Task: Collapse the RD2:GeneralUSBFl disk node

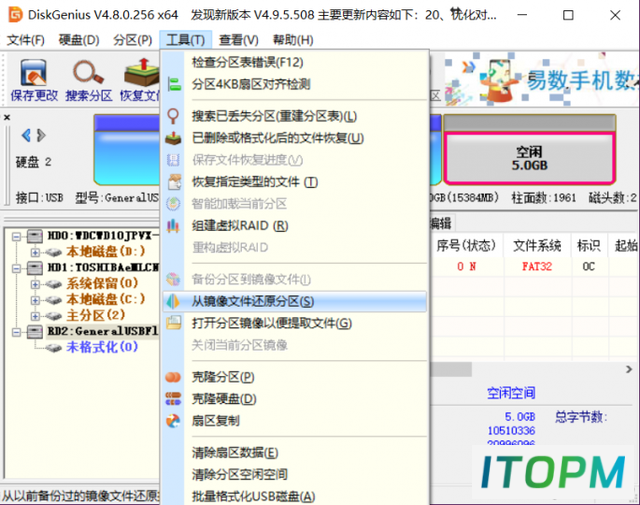Action: [x=16, y=332]
